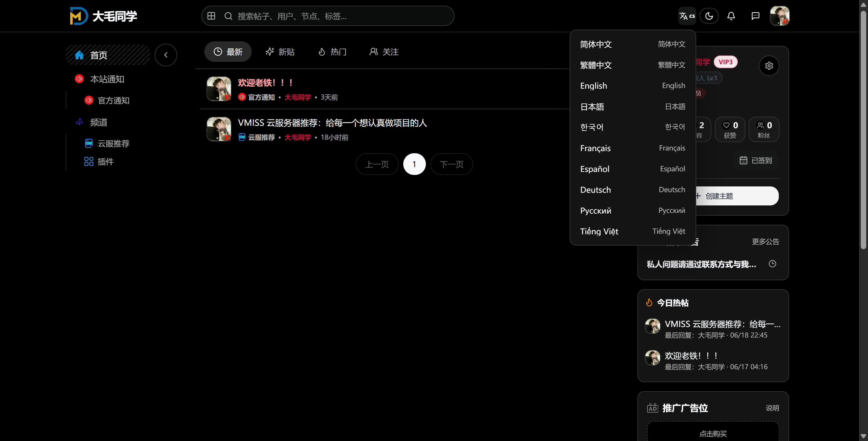868x441 pixels.
Task: Open post 欢迎老铁！！！
Action: pyautogui.click(x=266, y=83)
